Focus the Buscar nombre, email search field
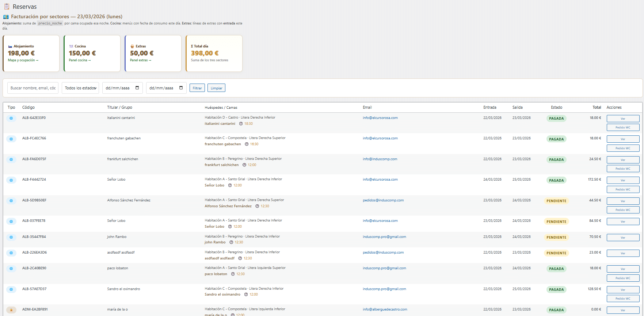644x316 pixels. click(33, 88)
